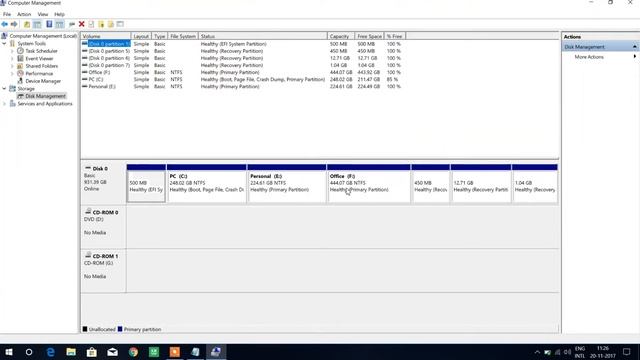Click the Disk 0 label box
This screenshot has width=640, height=360.
coord(103,183)
